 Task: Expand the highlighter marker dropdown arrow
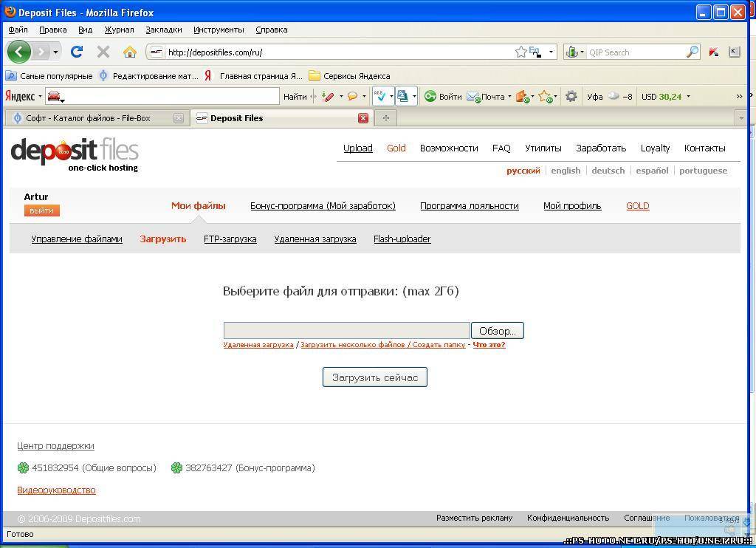coord(341,97)
